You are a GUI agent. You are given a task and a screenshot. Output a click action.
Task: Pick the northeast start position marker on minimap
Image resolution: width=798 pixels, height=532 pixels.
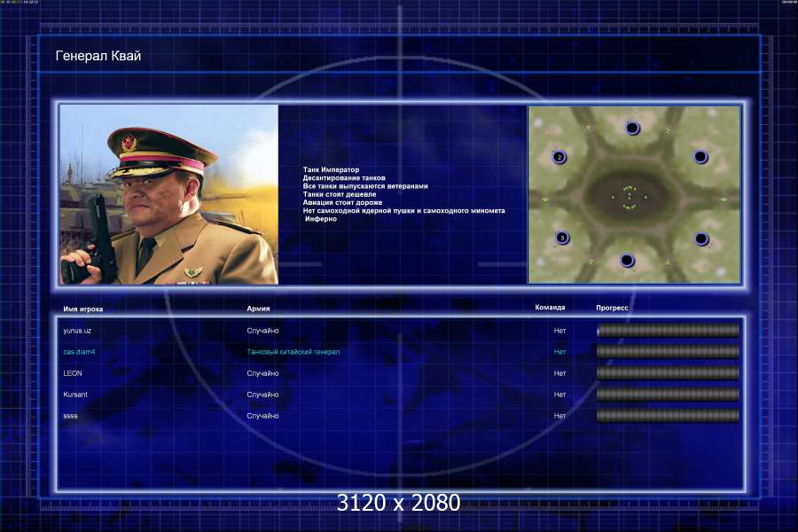click(x=700, y=157)
